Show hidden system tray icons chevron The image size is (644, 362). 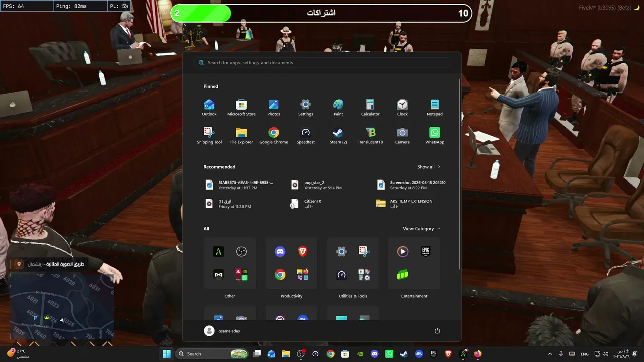550,354
